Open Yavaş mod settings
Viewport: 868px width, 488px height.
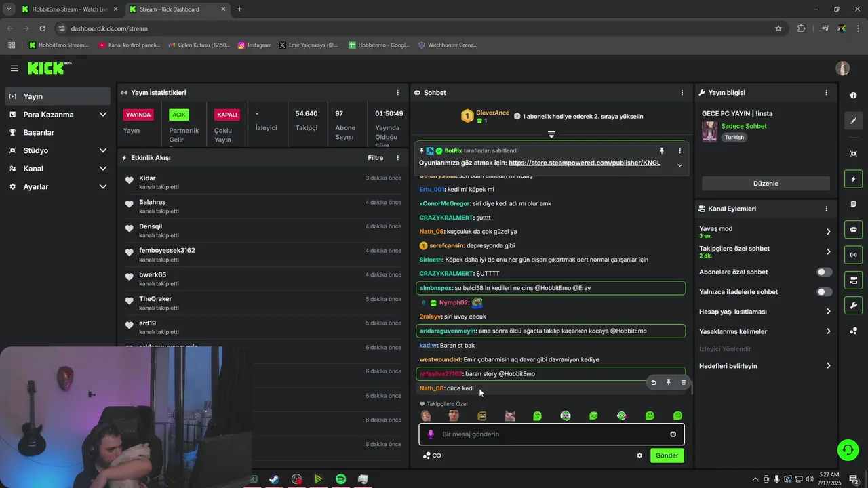click(x=765, y=232)
